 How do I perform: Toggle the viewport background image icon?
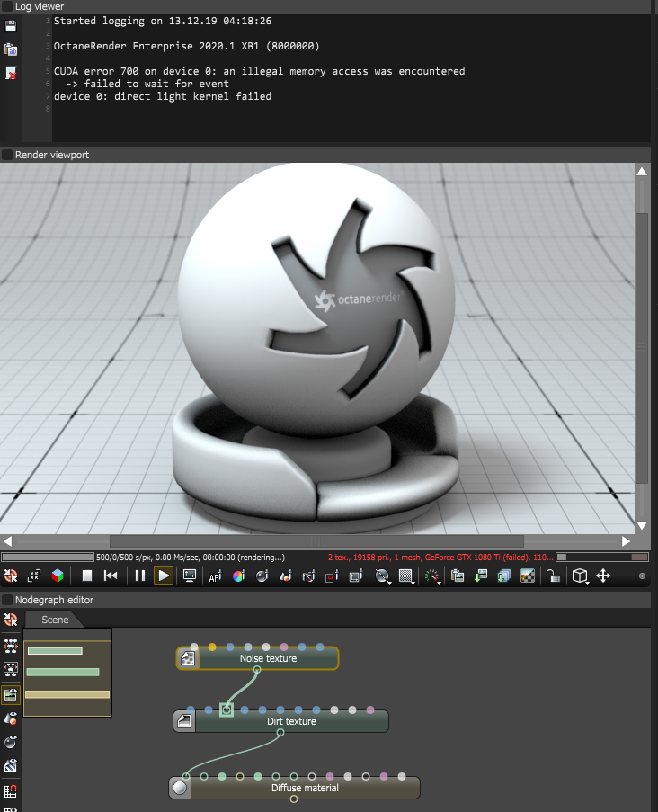click(528, 576)
